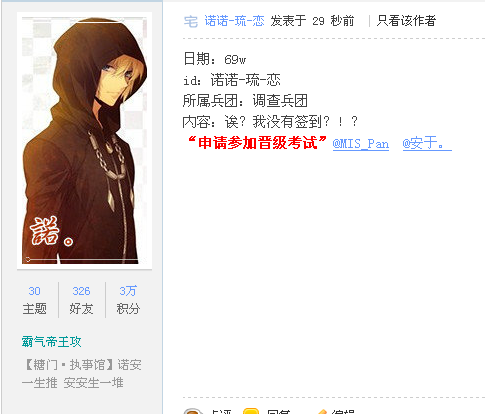Viewport: 485px width, 414px height.
Task: Click the 点评 comment bubble icon
Action: pyautogui.click(x=193, y=411)
